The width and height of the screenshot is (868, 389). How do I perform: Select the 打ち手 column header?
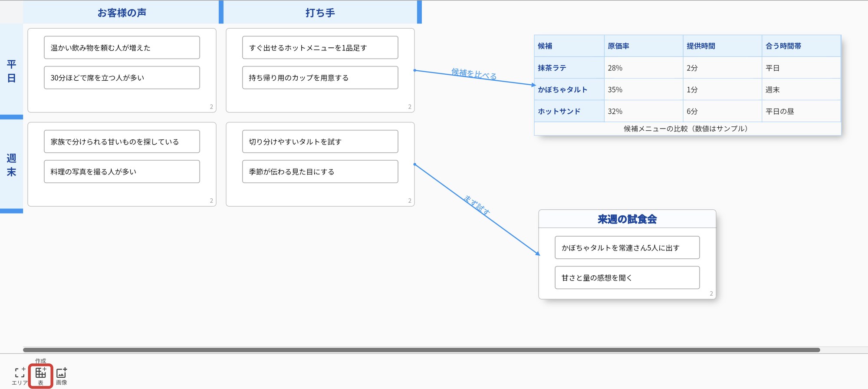coord(320,13)
